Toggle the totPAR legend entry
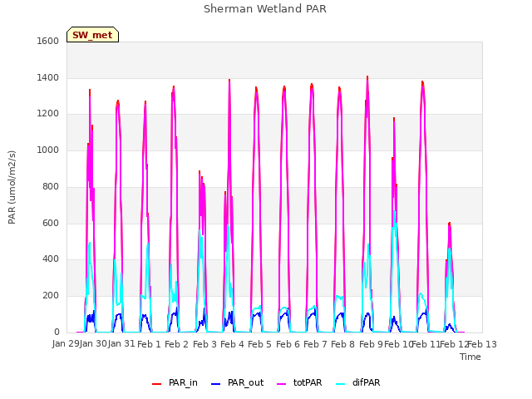This screenshot has width=532, height=399. [x=299, y=382]
